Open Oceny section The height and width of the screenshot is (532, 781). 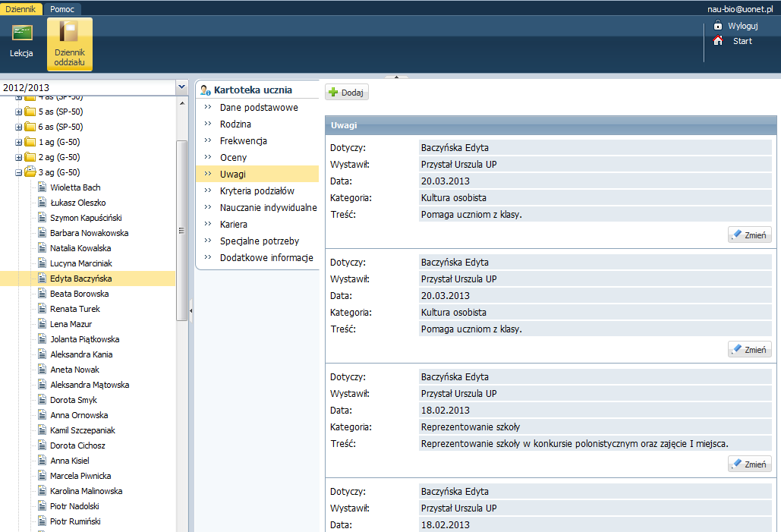pos(234,157)
